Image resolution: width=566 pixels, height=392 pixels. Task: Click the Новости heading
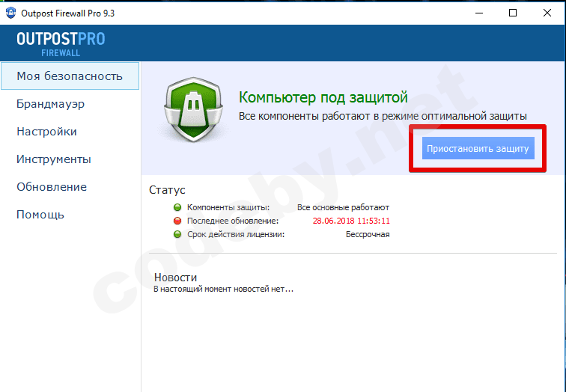[x=175, y=278]
